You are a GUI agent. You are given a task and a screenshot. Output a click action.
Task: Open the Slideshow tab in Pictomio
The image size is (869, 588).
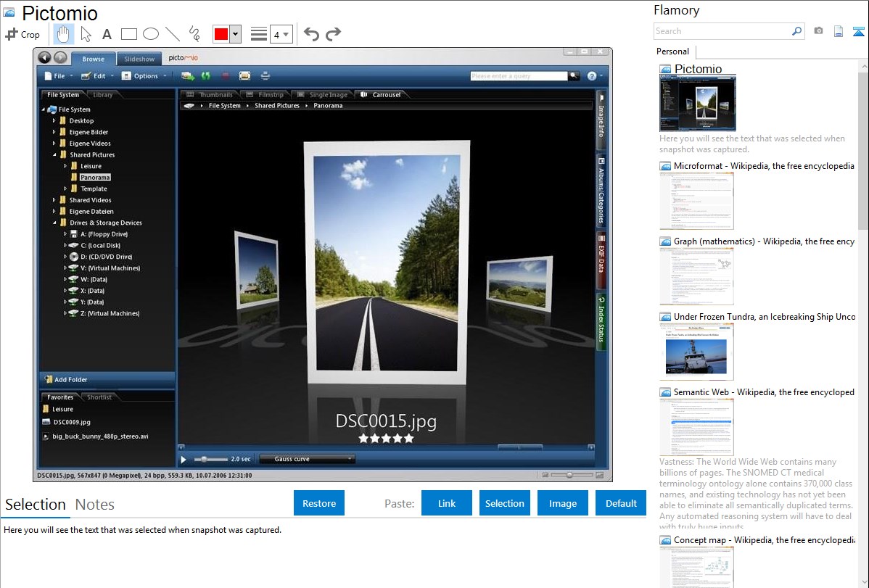pyautogui.click(x=139, y=59)
